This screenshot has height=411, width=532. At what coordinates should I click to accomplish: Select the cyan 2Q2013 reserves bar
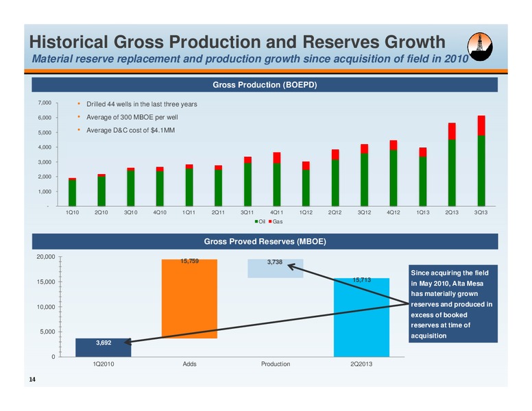361,317
